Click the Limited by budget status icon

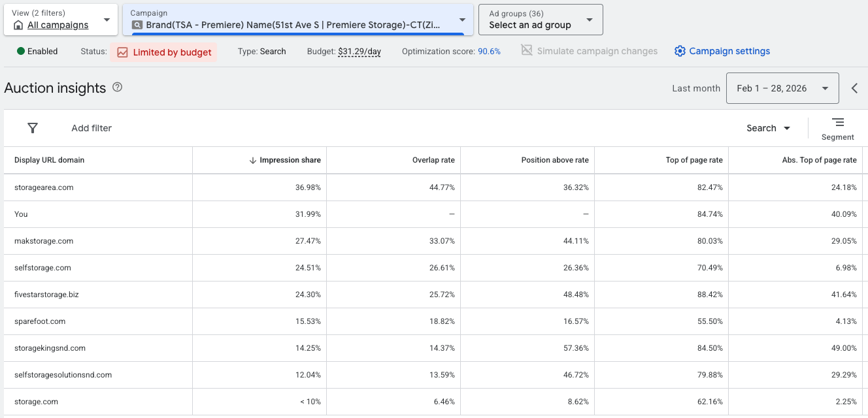click(x=122, y=52)
